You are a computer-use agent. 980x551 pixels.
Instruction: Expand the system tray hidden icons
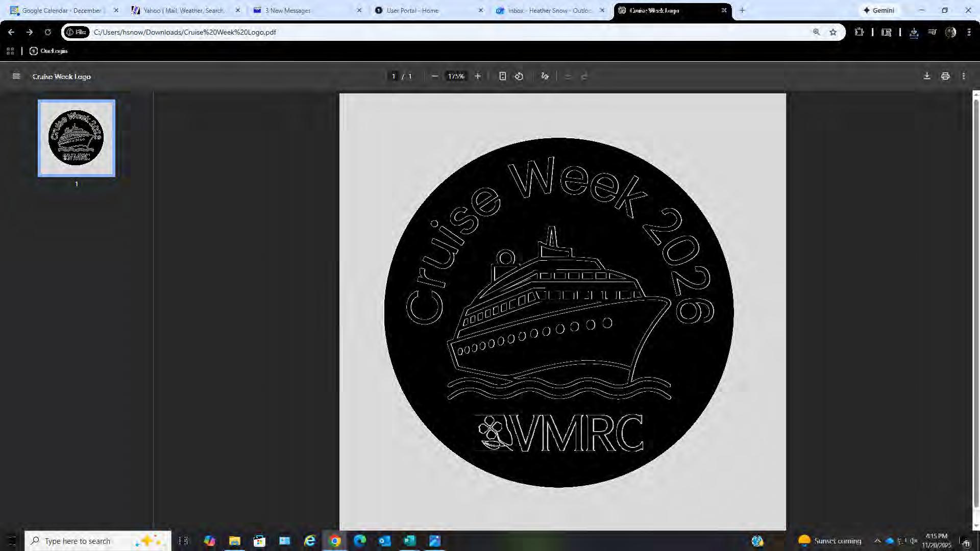click(x=877, y=541)
